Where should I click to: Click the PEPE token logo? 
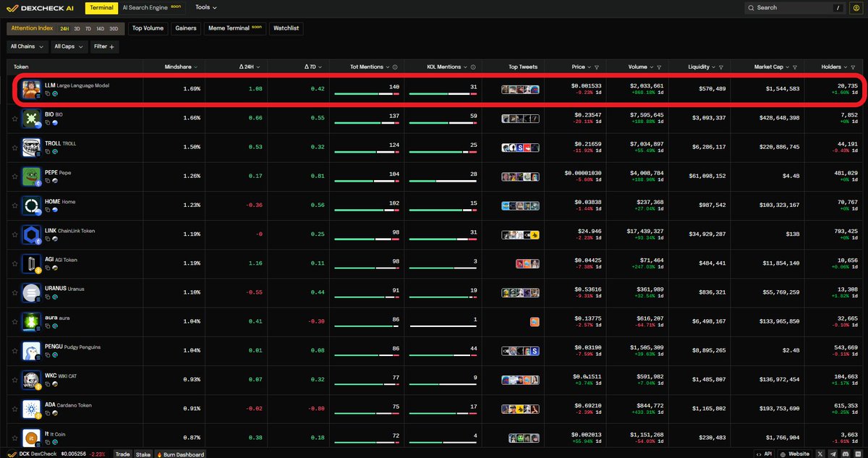pos(30,177)
